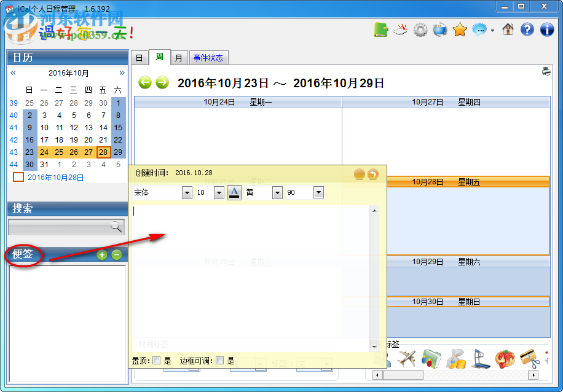Open the weather forecast icon

pyautogui.click(x=400, y=29)
